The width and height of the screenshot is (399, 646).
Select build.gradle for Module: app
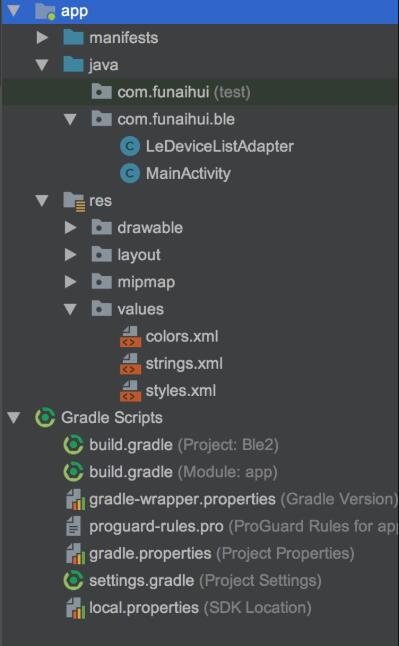tap(183, 472)
